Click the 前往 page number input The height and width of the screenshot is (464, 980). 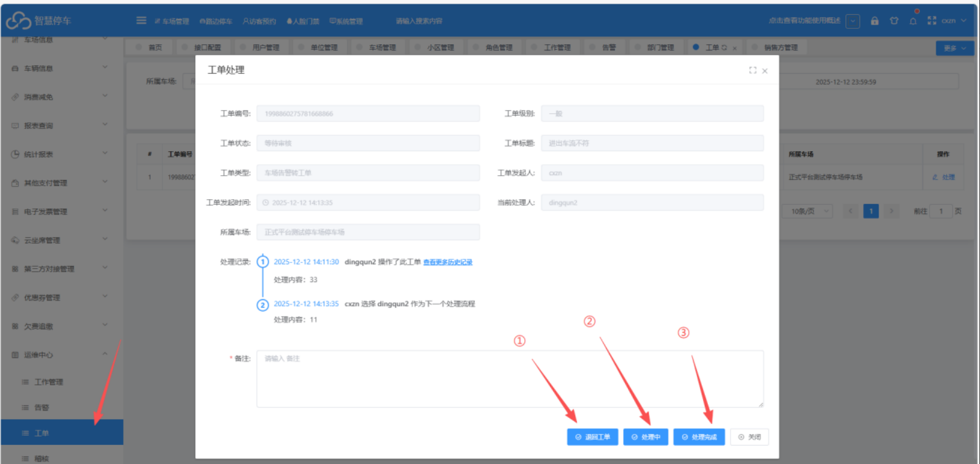pos(941,211)
